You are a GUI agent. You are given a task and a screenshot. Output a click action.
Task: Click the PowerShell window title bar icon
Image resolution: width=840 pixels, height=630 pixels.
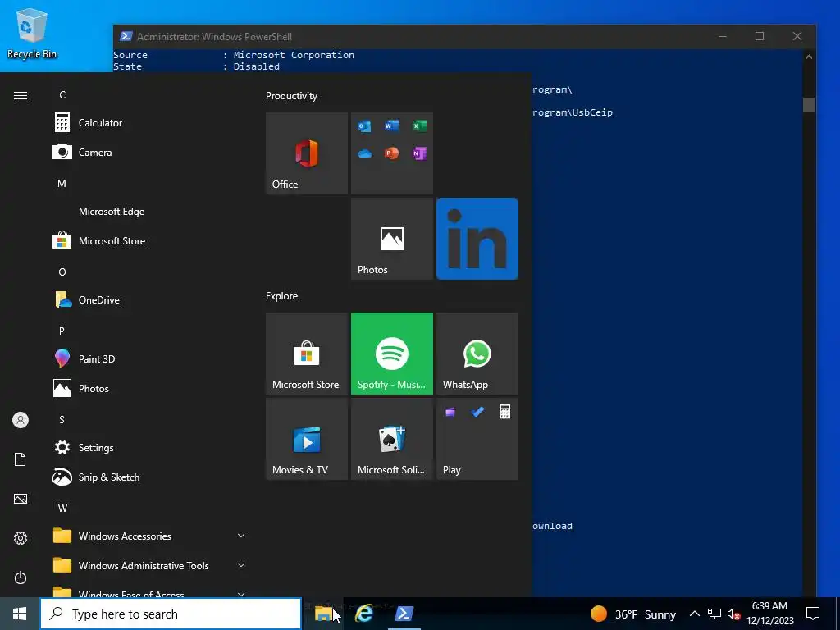point(126,36)
